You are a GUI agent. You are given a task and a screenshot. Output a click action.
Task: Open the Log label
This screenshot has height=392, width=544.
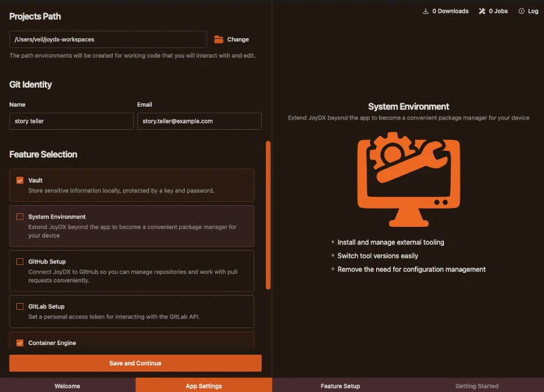(533, 11)
